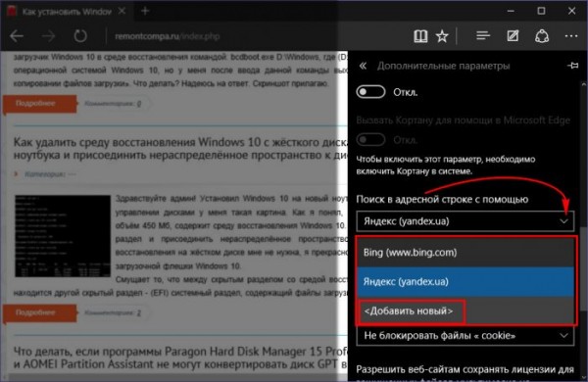Viewport: 588px width, 382px height.
Task: Open Reading view book icon
Action: point(420,36)
